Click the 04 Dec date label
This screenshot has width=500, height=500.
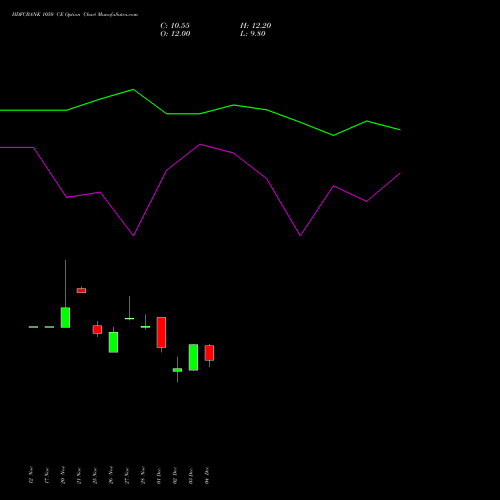(207, 475)
